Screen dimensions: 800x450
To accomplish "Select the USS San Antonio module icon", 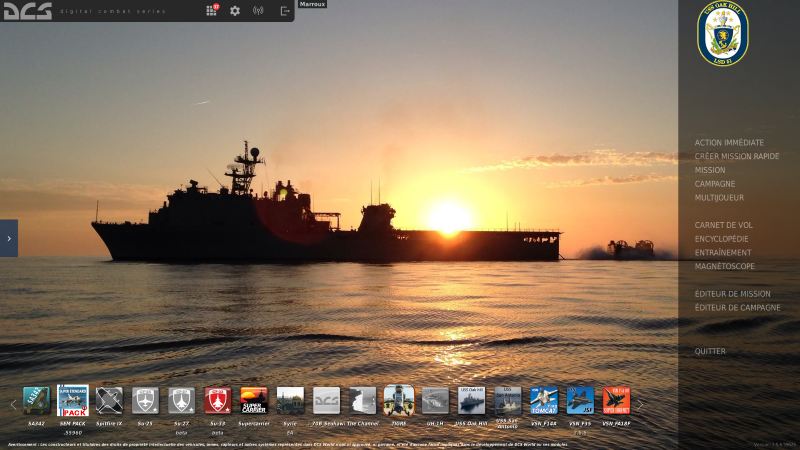I will click(508, 401).
